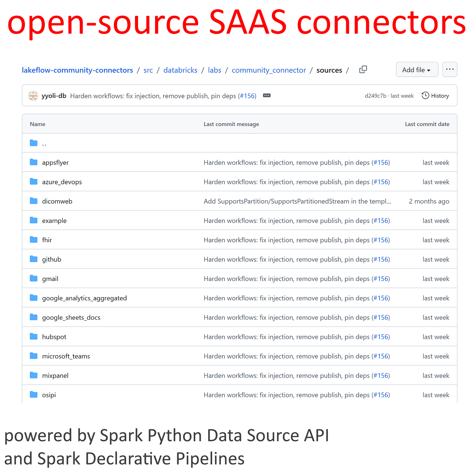Click the appsflyer folder icon
476x476 pixels.
pyautogui.click(x=34, y=162)
